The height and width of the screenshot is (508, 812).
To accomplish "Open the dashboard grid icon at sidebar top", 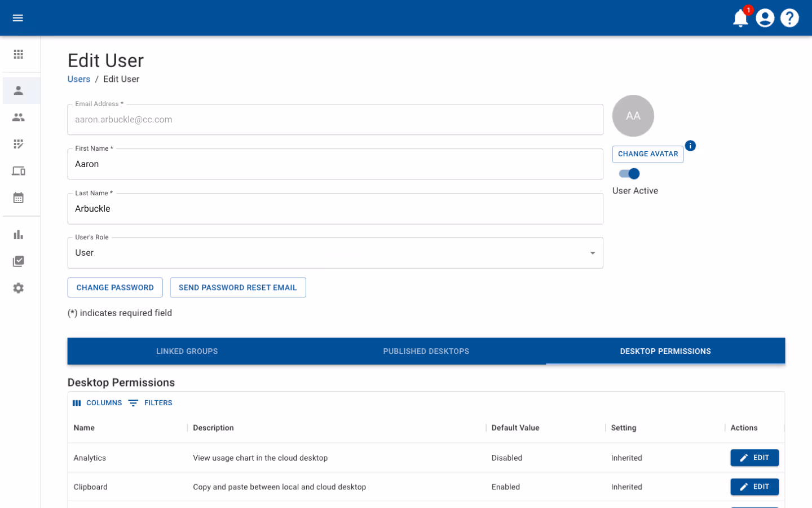I will point(18,54).
